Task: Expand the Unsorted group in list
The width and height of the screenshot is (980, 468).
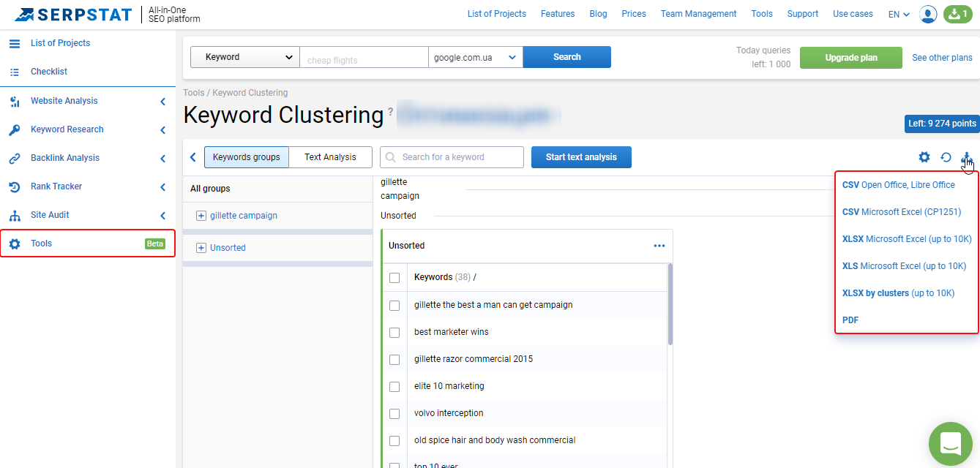Action: point(201,248)
